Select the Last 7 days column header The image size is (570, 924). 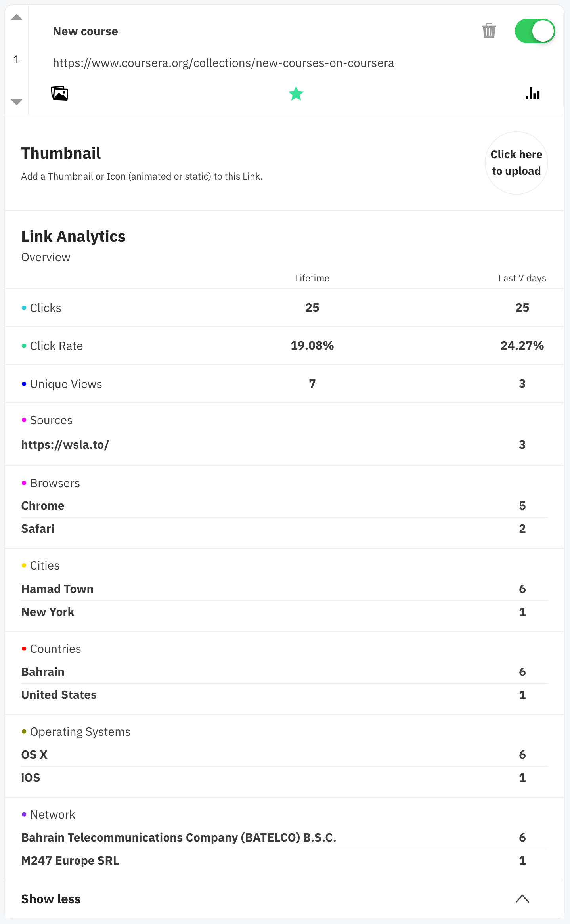pyautogui.click(x=522, y=278)
